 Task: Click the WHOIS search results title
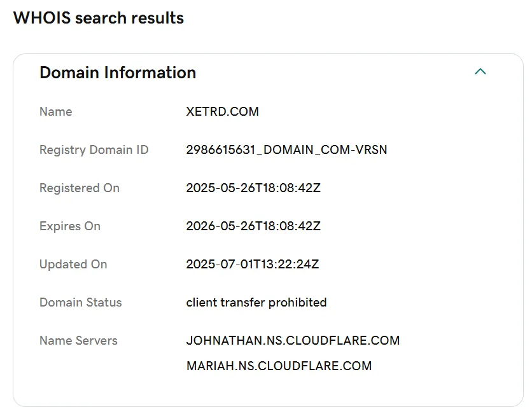pos(99,18)
